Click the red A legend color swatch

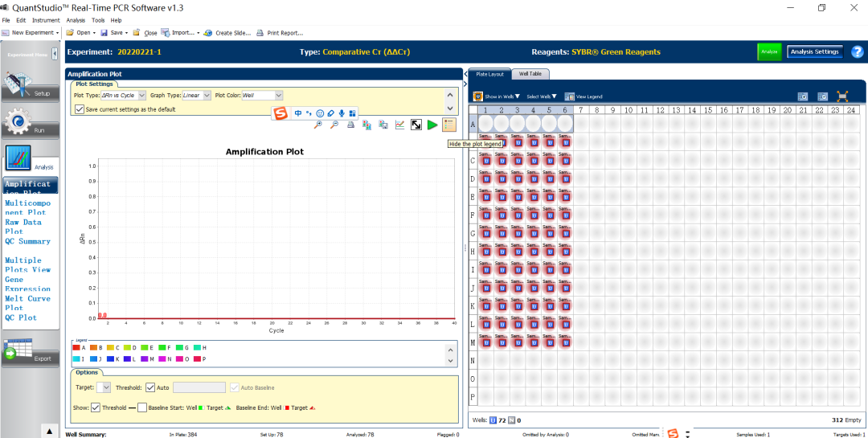tap(76, 348)
